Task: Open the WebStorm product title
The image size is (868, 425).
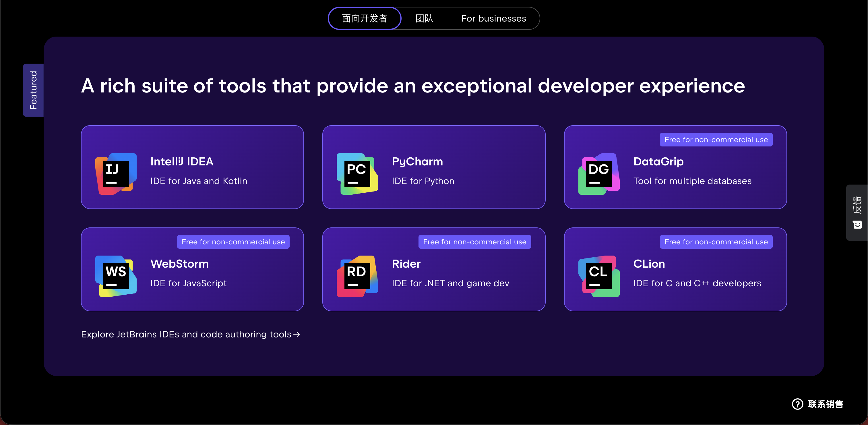Action: (x=179, y=264)
